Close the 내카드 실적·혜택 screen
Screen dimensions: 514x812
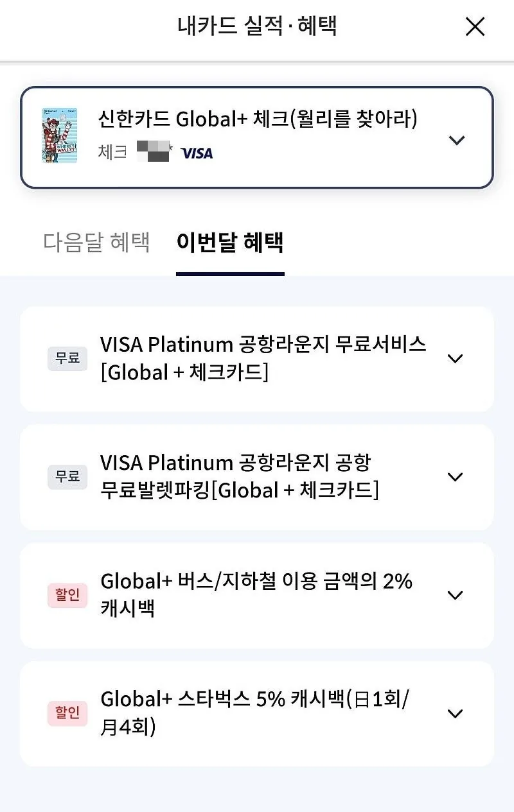(475, 27)
